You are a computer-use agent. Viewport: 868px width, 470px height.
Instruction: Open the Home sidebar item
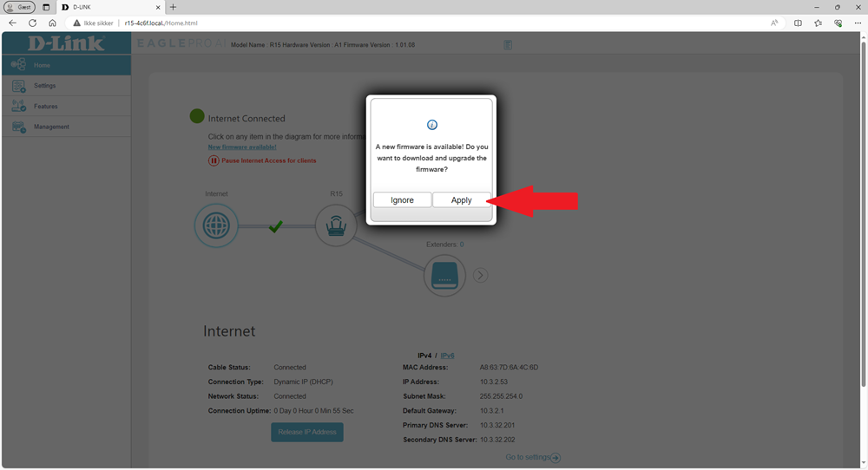point(67,65)
